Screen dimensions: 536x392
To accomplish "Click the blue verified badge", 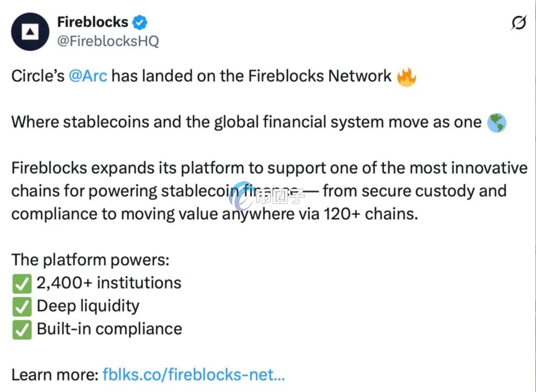I will click(140, 23).
